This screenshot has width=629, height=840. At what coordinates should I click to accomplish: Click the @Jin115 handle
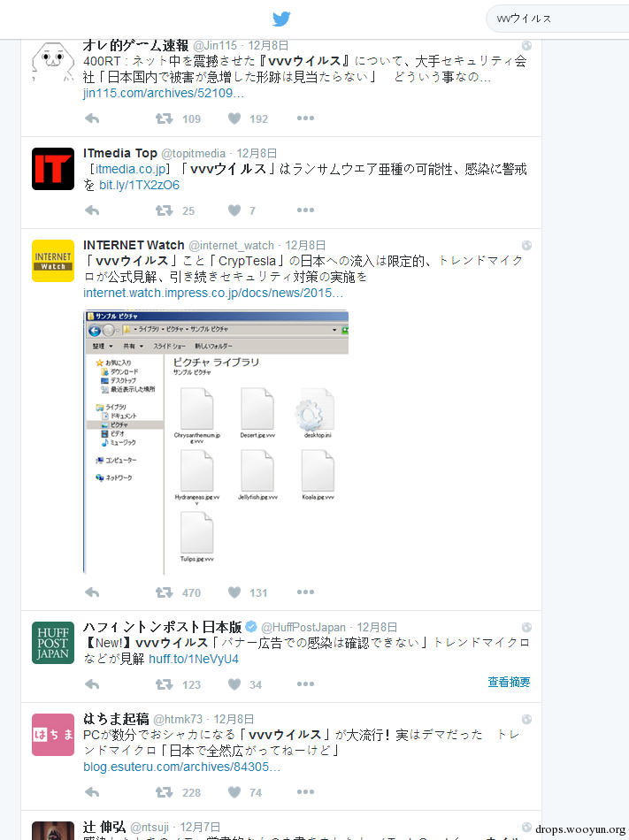(214, 45)
